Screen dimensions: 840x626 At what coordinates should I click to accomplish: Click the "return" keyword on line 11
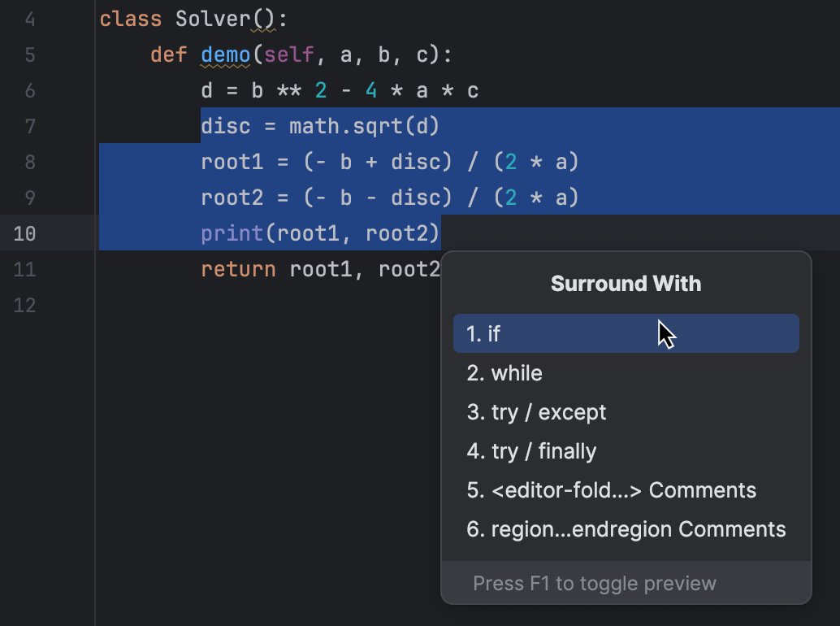tap(238, 269)
